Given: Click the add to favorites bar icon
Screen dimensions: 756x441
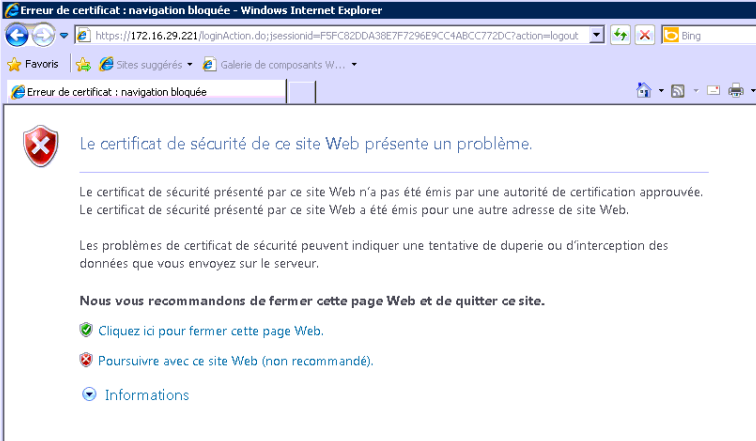Looking at the screenshot, I should tap(84, 64).
